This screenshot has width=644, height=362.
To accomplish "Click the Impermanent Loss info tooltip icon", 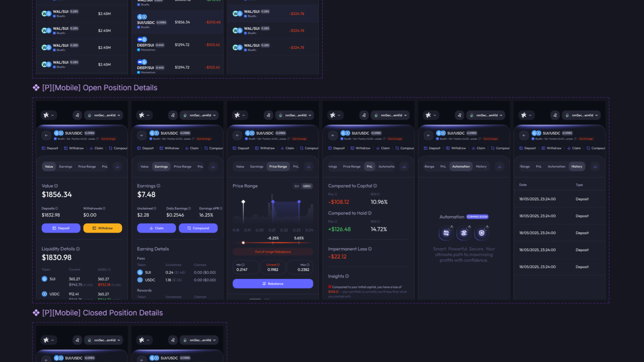I will click(370, 249).
